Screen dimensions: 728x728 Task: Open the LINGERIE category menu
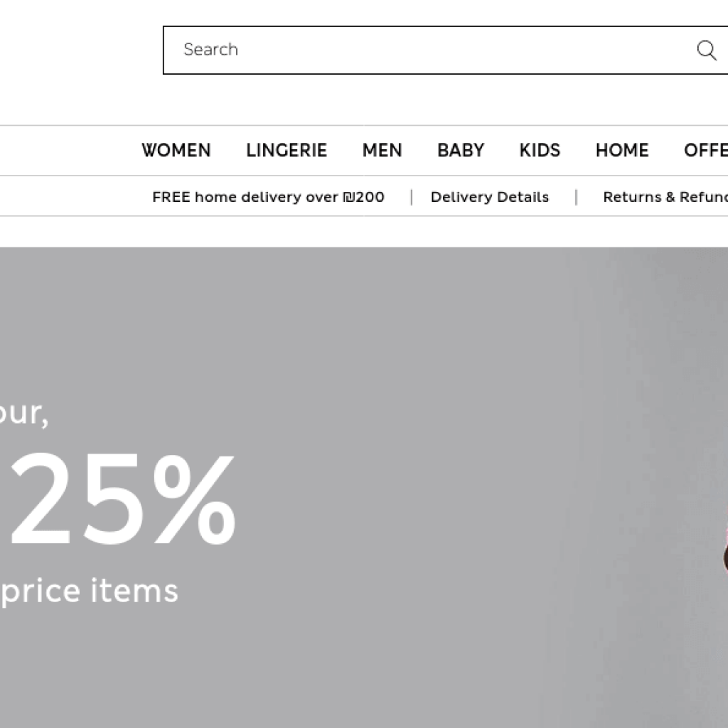286,150
